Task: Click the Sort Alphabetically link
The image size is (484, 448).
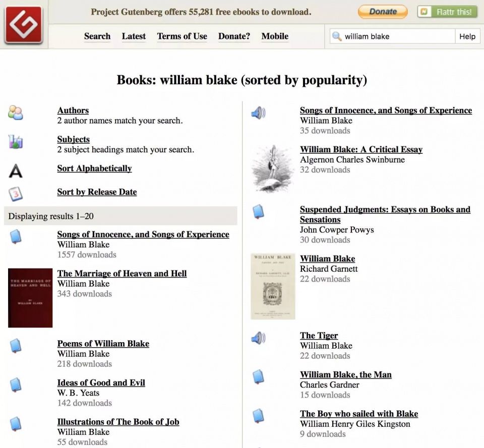Action: [x=94, y=168]
